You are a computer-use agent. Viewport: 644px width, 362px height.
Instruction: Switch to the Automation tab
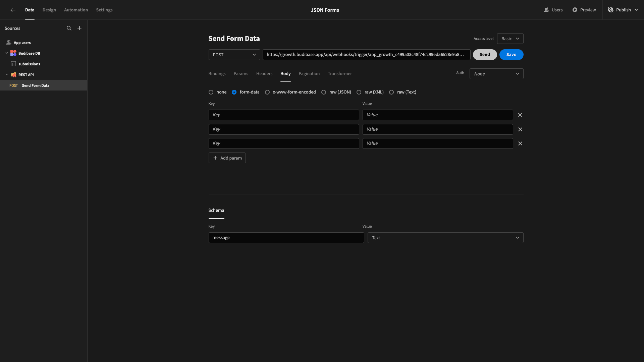(x=76, y=10)
